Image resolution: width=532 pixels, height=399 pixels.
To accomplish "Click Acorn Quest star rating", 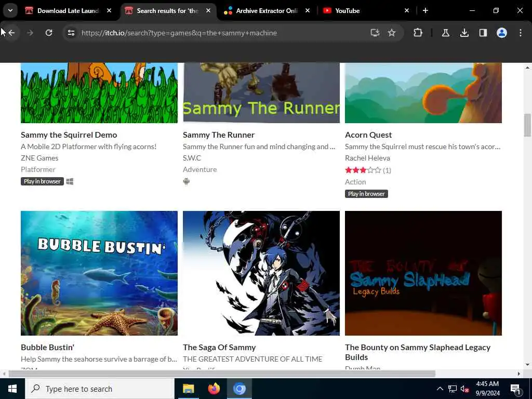I will [363, 170].
